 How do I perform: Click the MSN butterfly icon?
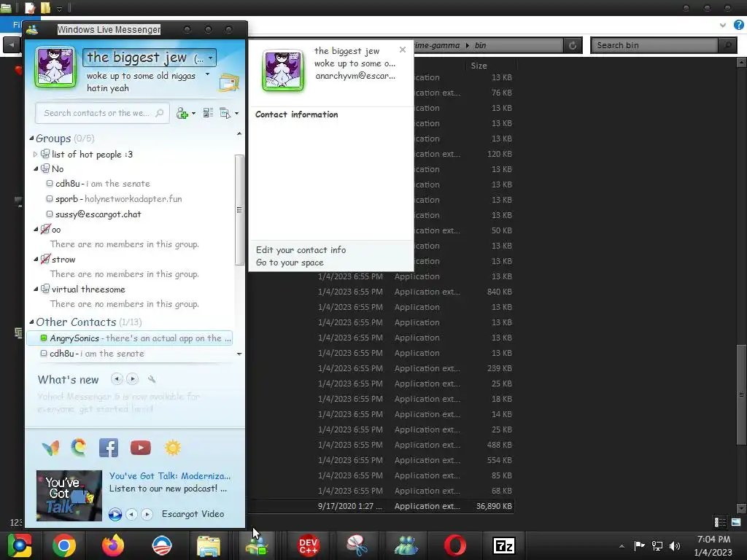click(x=50, y=448)
